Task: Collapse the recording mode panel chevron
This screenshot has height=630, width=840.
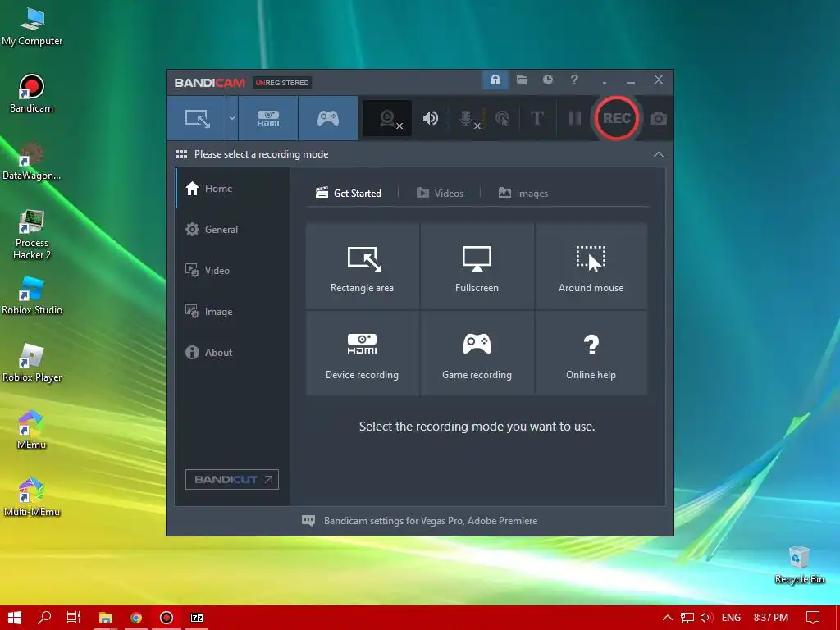Action: (x=659, y=154)
